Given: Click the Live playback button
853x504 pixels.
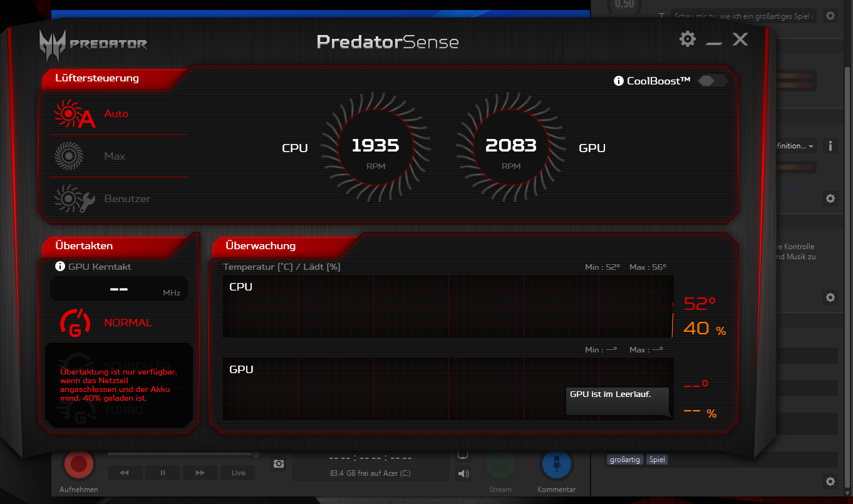Looking at the screenshot, I should (238, 473).
